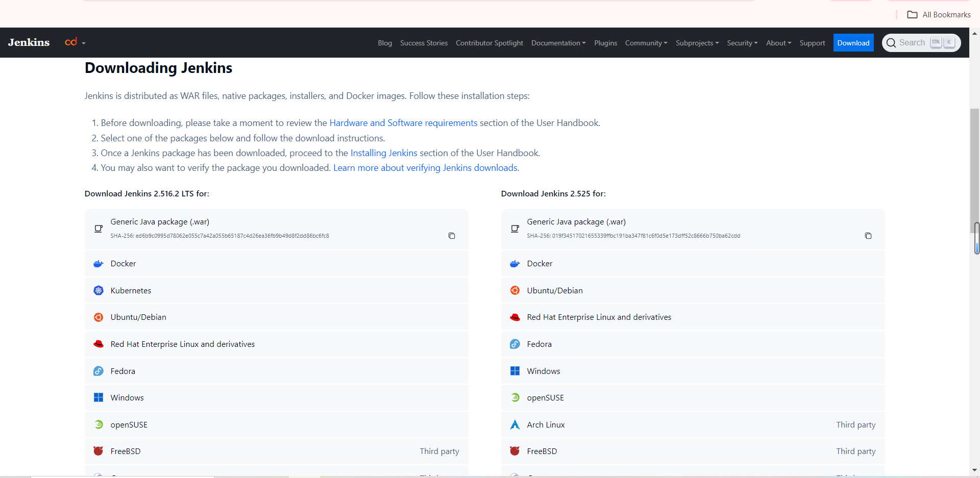Select Docker under weekly 2.525 downloads
Image resolution: width=980 pixels, height=478 pixels.
693,264
